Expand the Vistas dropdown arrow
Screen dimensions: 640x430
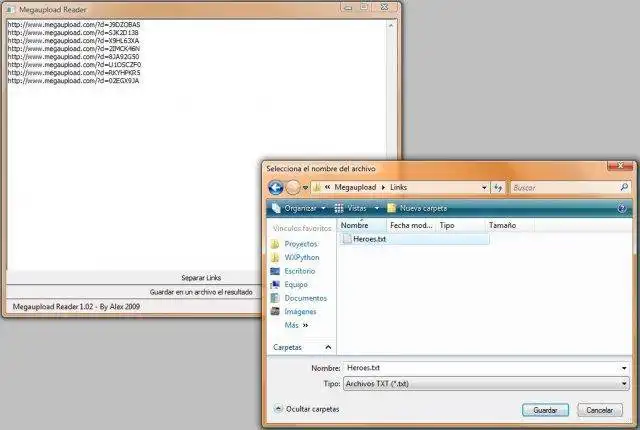click(377, 208)
